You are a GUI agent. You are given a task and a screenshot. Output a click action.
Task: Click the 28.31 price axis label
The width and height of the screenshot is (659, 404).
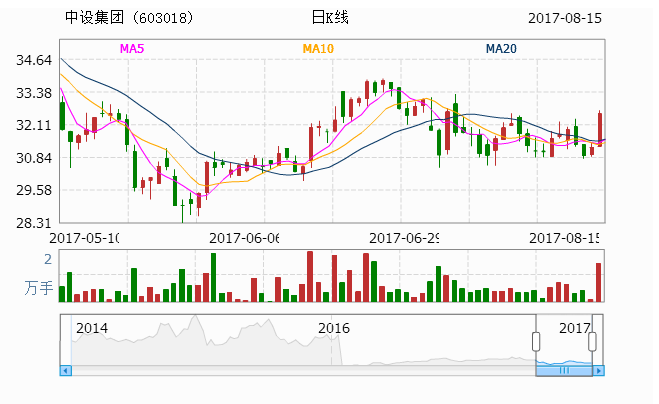[x=34, y=223]
